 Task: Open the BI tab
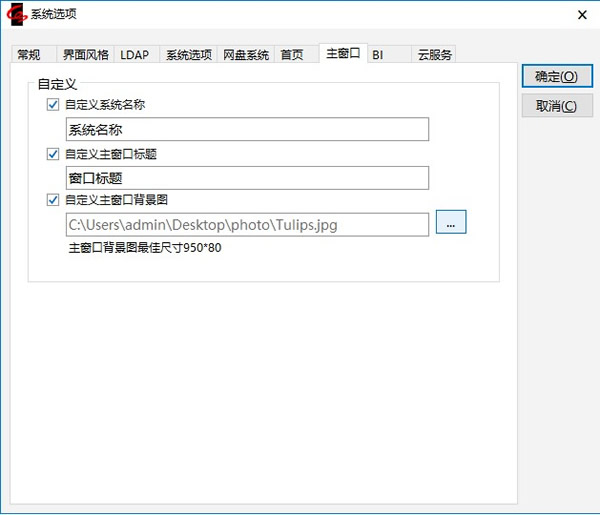pyautogui.click(x=378, y=55)
